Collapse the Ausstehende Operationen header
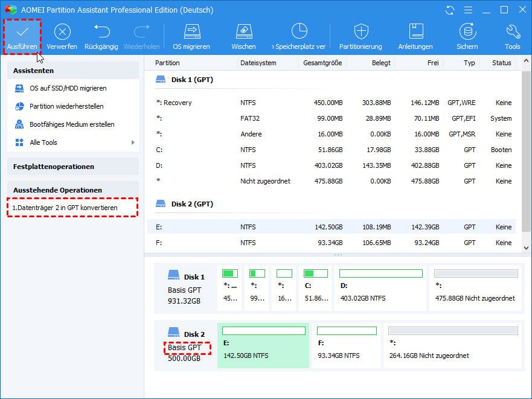Image resolution: width=532 pixels, height=399 pixels. point(73,190)
